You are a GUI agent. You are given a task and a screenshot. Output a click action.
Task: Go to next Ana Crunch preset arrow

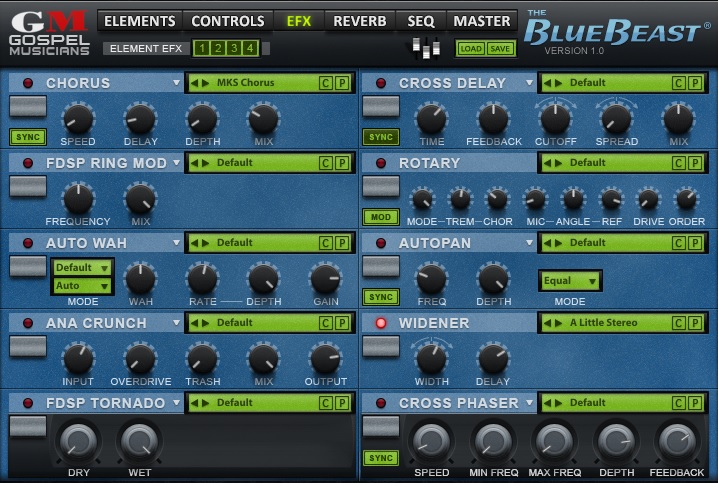pyautogui.click(x=206, y=323)
